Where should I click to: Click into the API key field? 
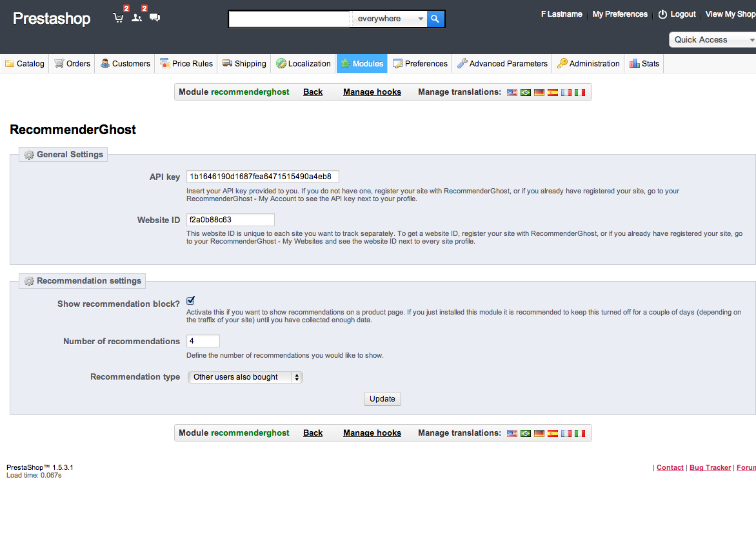263,177
